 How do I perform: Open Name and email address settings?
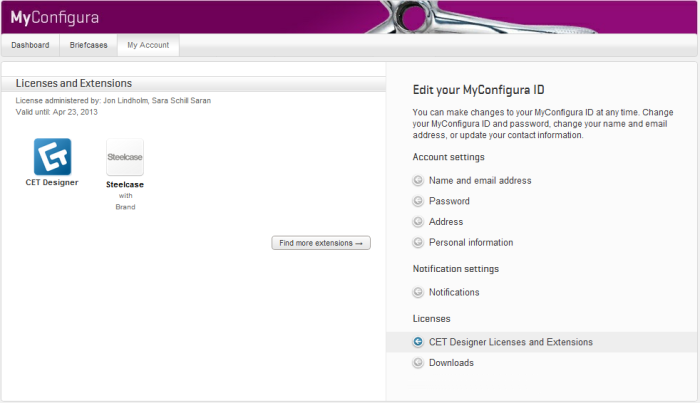479,181
